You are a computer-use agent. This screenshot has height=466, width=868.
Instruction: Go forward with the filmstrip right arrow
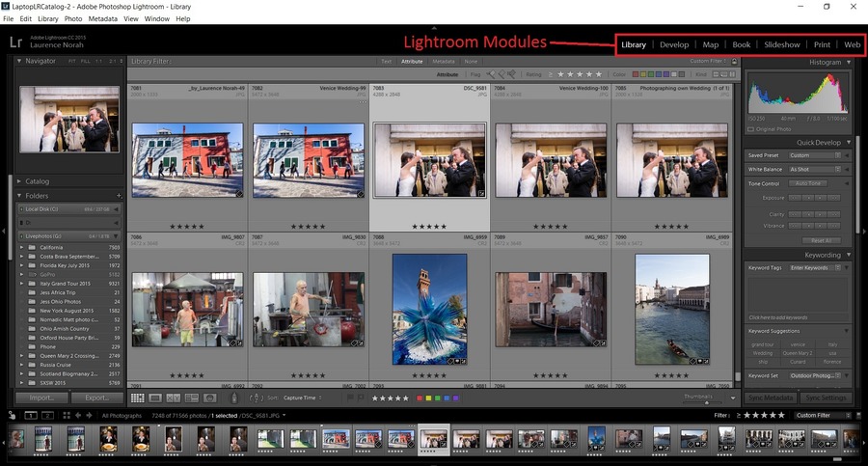89,415
